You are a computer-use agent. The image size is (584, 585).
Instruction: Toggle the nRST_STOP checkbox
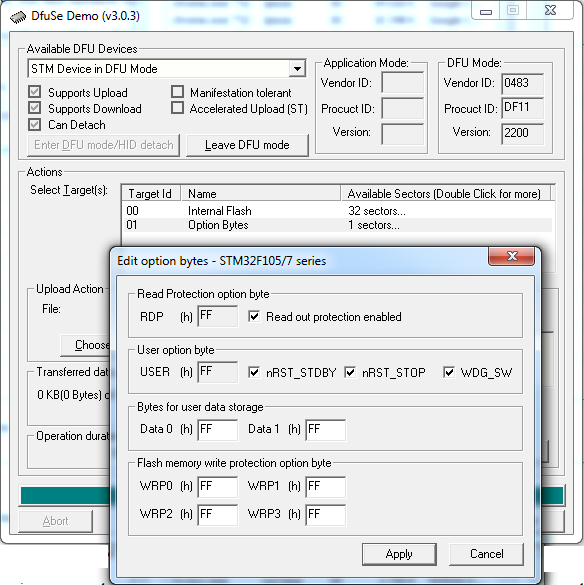click(x=350, y=372)
